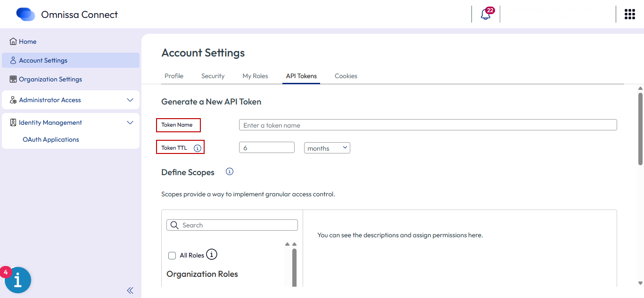This screenshot has height=298, width=644.
Task: Open the OAuth Applications link
Action: pos(51,140)
